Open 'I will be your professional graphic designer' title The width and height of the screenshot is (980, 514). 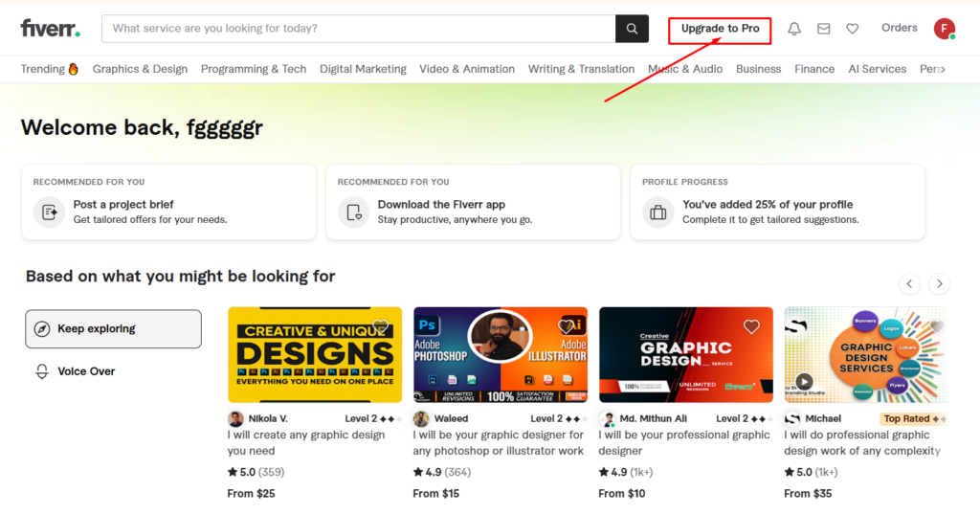click(x=683, y=443)
